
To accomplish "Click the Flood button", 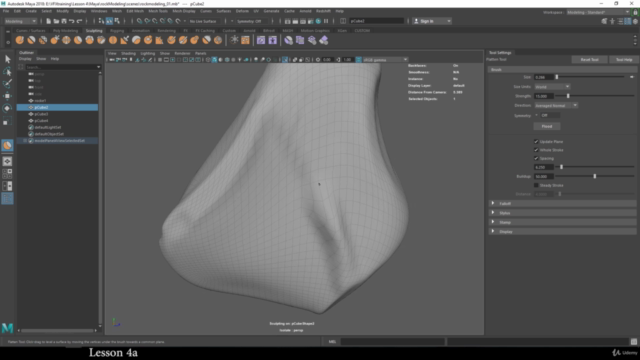I will tap(547, 127).
